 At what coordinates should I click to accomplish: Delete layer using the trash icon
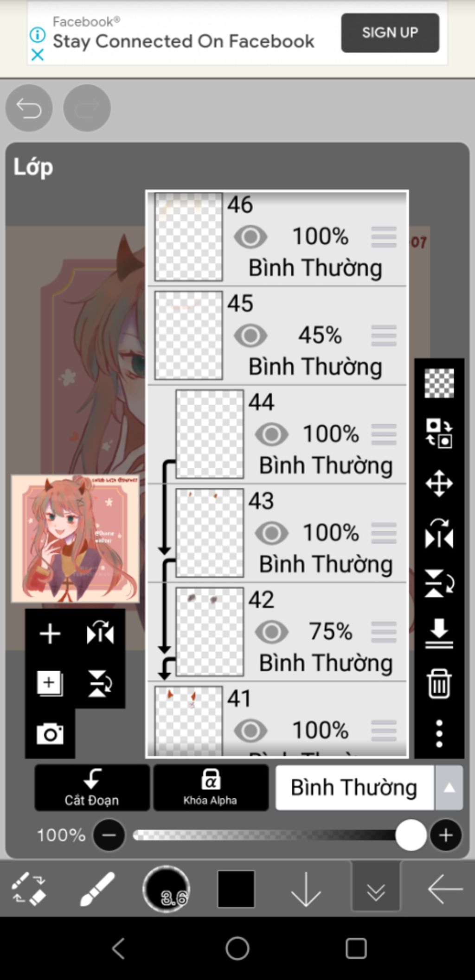pos(439,683)
